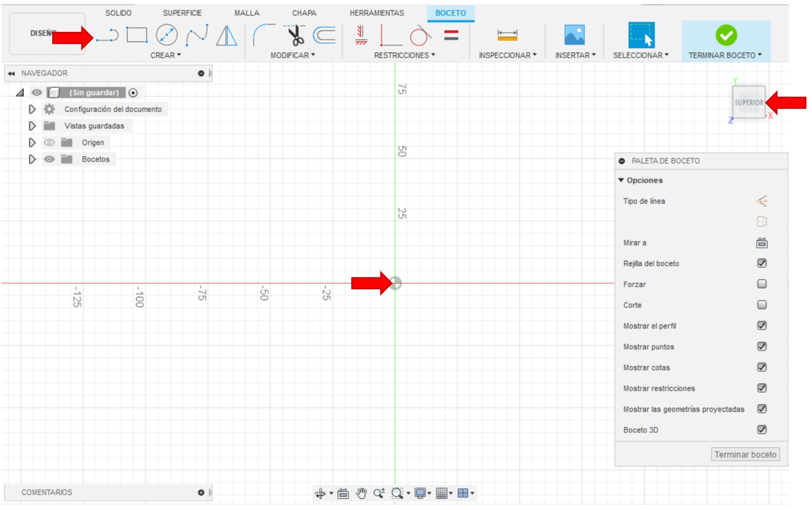Viewport: 812px width, 510px height.
Task: Select the Fillet tool in Modificar
Action: pyautogui.click(x=264, y=36)
